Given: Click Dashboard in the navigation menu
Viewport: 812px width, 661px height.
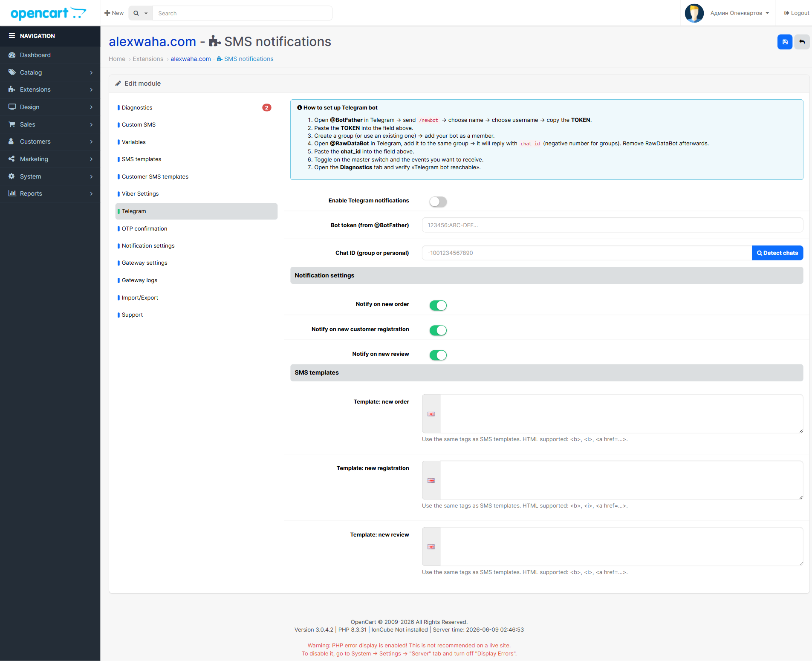Looking at the screenshot, I should coord(50,55).
